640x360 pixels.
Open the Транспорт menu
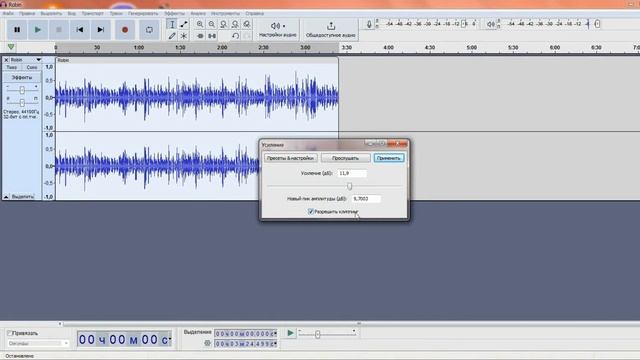pyautogui.click(x=93, y=13)
